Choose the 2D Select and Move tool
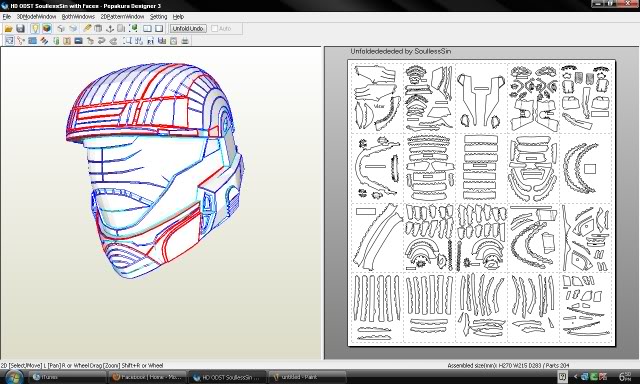Viewport: 640px width, 384px height. [9, 41]
